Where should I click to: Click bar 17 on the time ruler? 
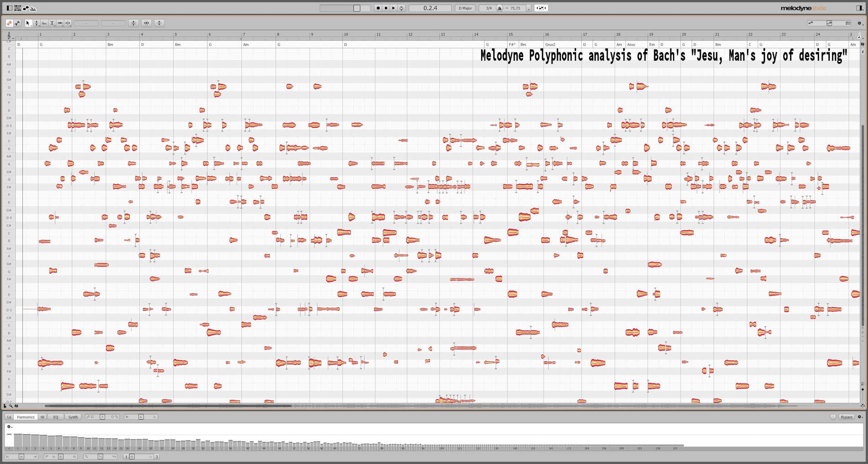585,34
